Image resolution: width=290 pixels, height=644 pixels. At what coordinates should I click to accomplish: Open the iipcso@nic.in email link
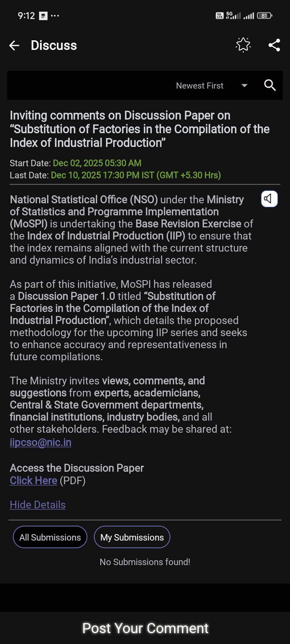pos(40,442)
